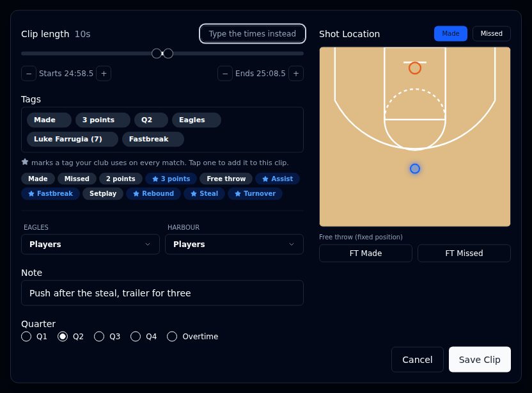Save the clip
The image size is (532, 393).
(x=480, y=359)
